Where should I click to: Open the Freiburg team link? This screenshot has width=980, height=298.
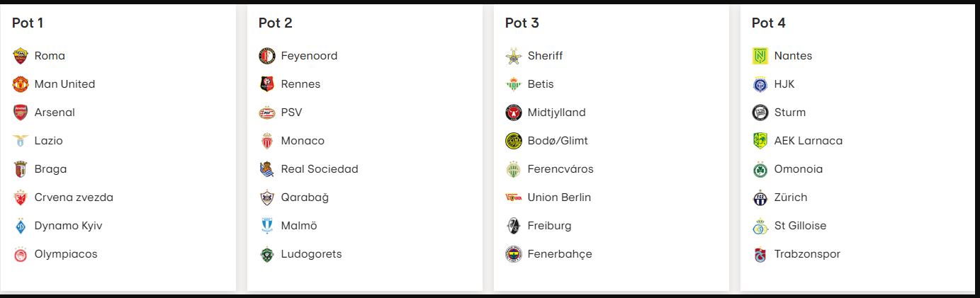tap(549, 226)
